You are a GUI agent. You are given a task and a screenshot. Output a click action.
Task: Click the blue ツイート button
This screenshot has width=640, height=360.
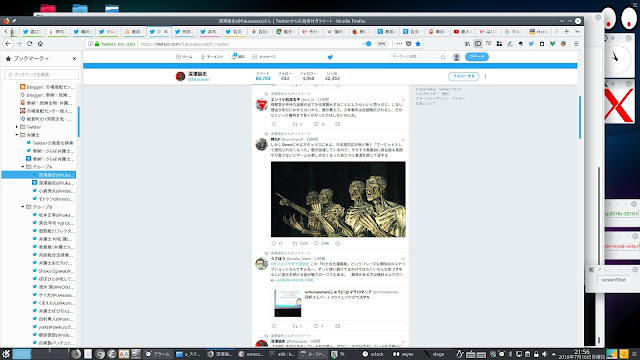tap(477, 57)
